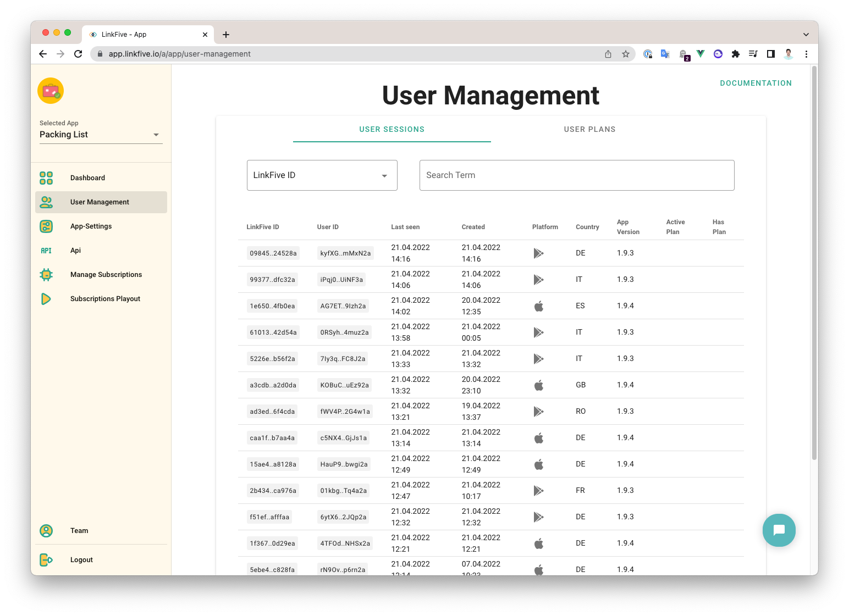The width and height of the screenshot is (849, 616).
Task: Click country code FR in table
Action: point(580,491)
